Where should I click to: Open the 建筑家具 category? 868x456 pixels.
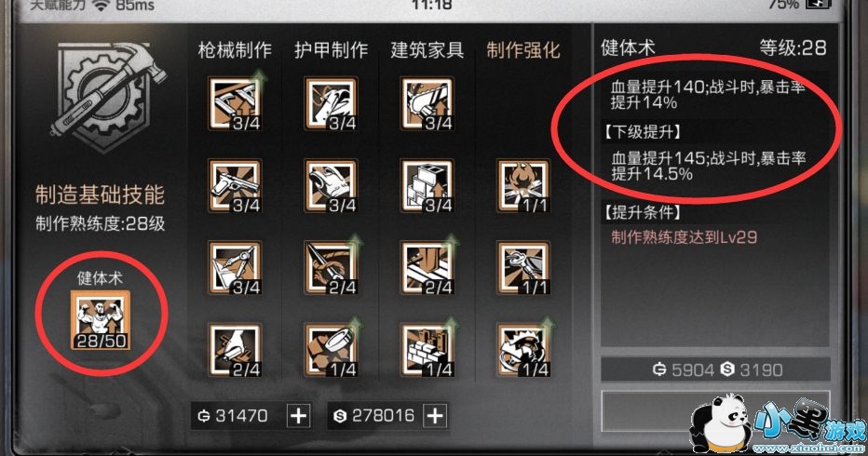tap(427, 50)
